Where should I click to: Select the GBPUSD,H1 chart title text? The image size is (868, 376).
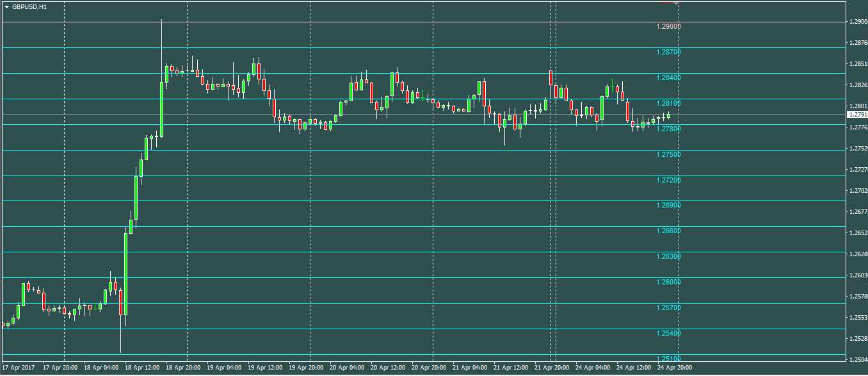tap(29, 6)
